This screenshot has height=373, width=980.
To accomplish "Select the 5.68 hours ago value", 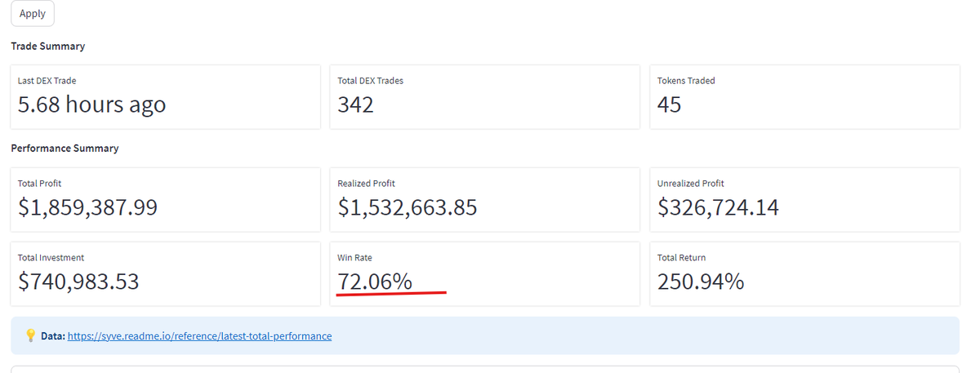I will (91, 104).
